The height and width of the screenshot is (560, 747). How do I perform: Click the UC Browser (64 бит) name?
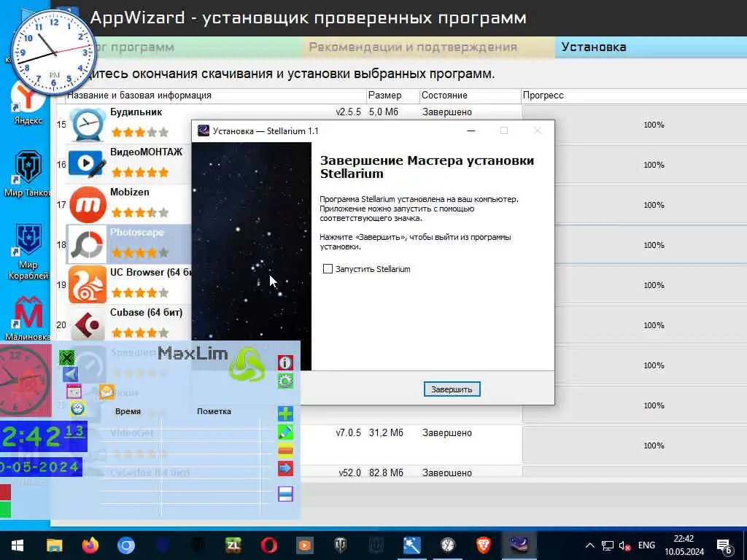(150, 272)
